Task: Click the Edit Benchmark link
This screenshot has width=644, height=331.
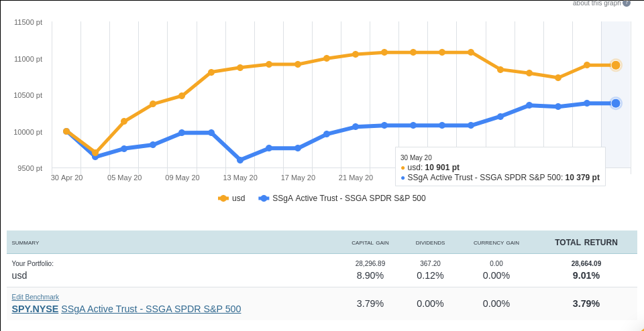Action: coord(36,297)
